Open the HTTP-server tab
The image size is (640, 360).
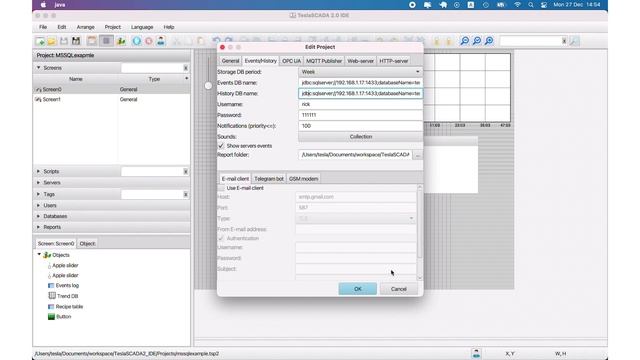[393, 61]
